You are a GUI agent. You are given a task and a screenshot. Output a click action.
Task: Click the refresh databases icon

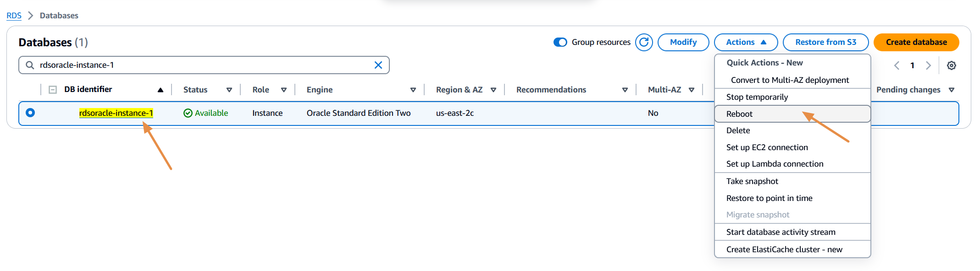(644, 42)
